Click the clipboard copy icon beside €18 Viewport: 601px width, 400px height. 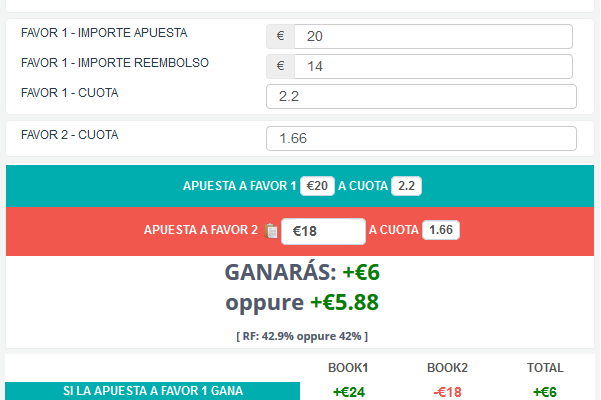coord(271,231)
